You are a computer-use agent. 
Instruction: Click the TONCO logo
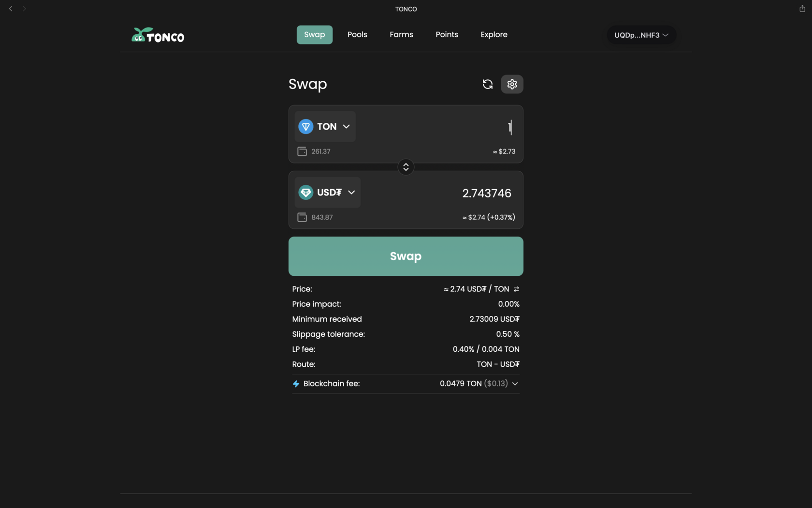(x=158, y=35)
